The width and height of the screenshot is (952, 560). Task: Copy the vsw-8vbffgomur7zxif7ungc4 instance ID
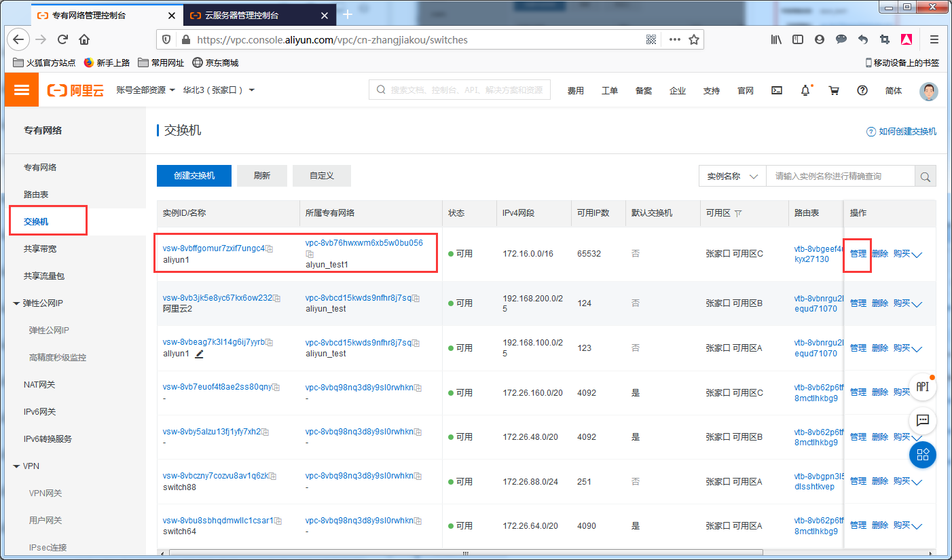pyautogui.click(x=270, y=249)
